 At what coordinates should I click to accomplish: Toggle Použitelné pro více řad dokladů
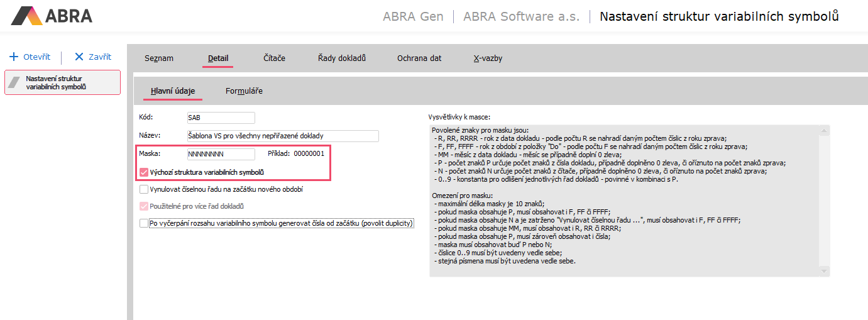144,206
